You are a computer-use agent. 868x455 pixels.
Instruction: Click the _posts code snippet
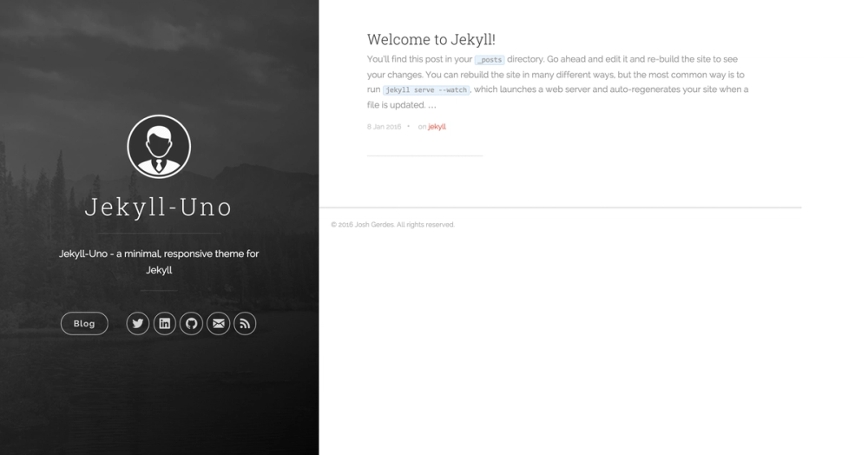coord(490,60)
